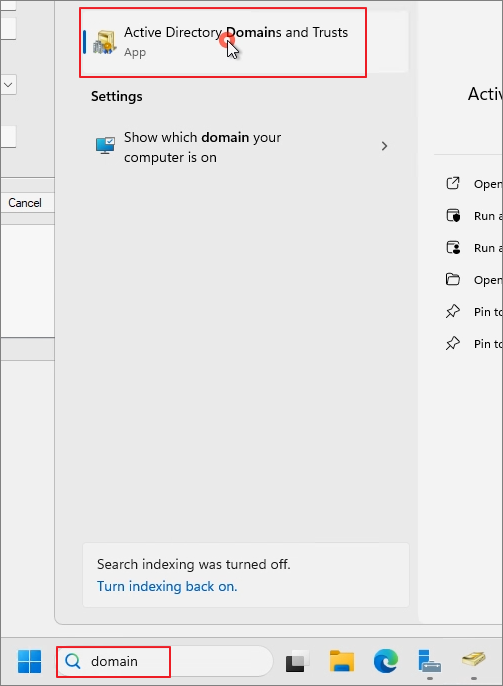Open the dropdown arrow in the background dialog
503x686 pixels.
click(8, 85)
